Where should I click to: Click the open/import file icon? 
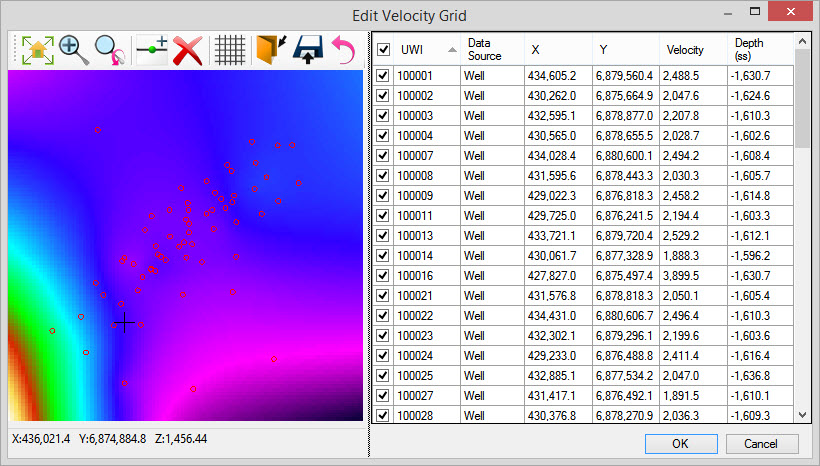coord(271,50)
